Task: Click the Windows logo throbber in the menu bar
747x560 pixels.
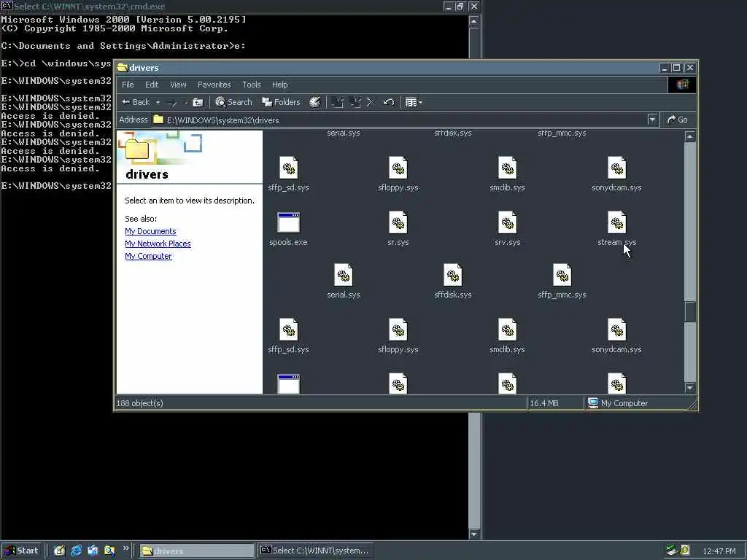Action: [x=682, y=85]
